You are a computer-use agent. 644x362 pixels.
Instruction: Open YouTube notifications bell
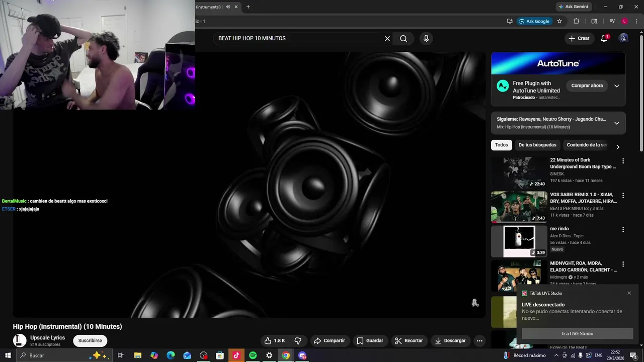[x=605, y=38]
